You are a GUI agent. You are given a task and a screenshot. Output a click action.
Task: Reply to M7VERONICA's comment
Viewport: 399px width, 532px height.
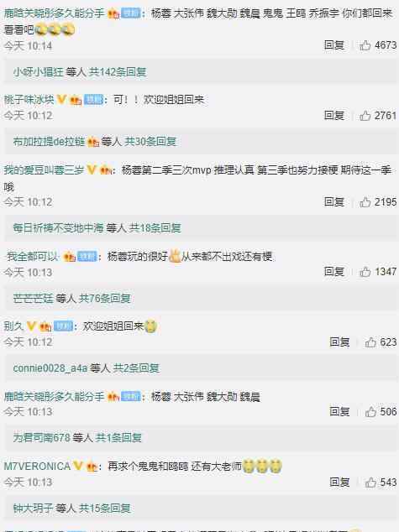pos(339,482)
